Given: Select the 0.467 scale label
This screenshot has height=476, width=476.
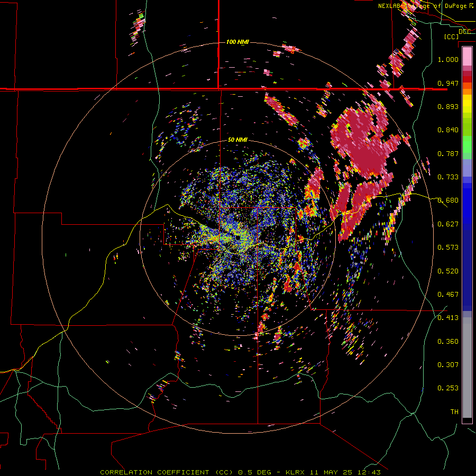Looking at the screenshot, I should coord(448,294).
